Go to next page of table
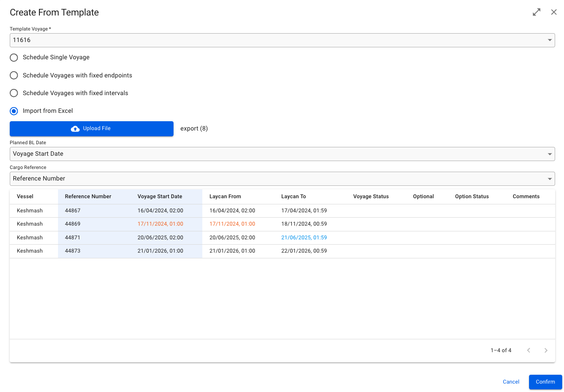This screenshot has width=564, height=392. [546, 350]
